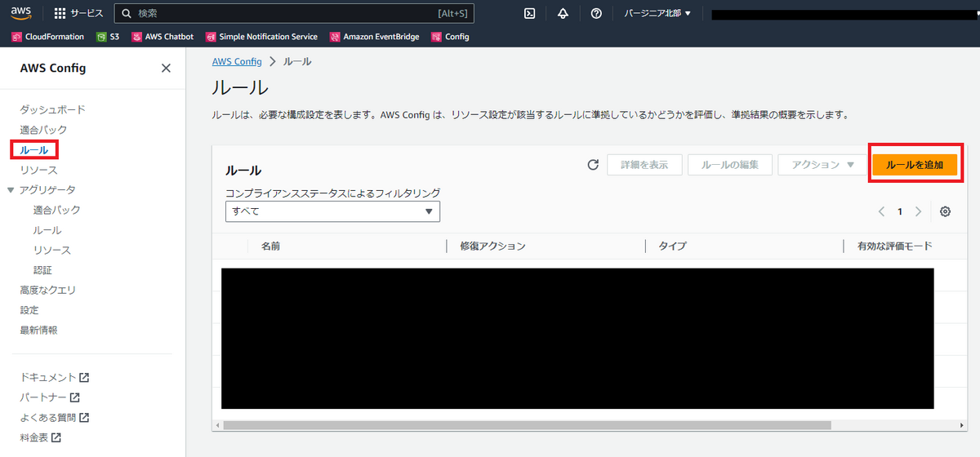Focus the AWS search field
This screenshot has height=457, width=980.
point(294,13)
